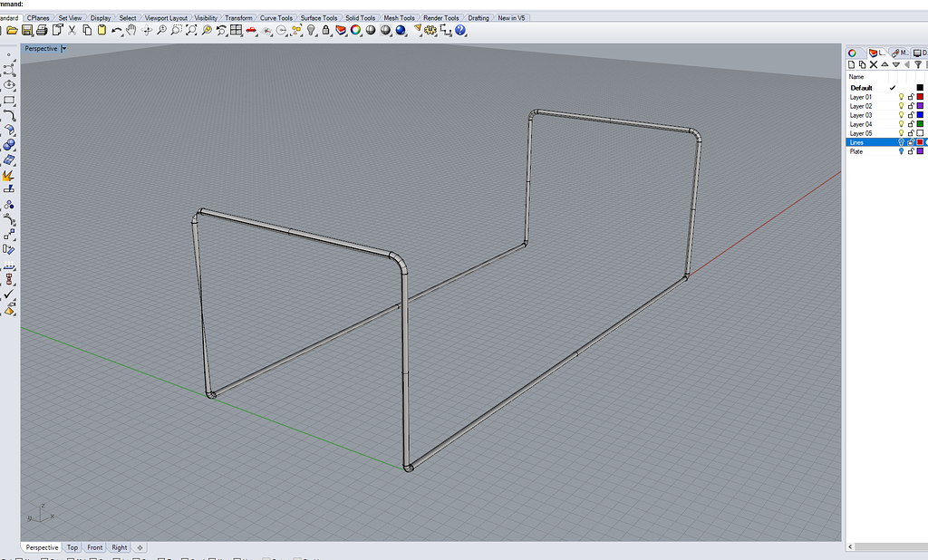Viewport: 928px width, 560px height.
Task: Click the Print icon in the toolbar
Action: [x=41, y=30]
